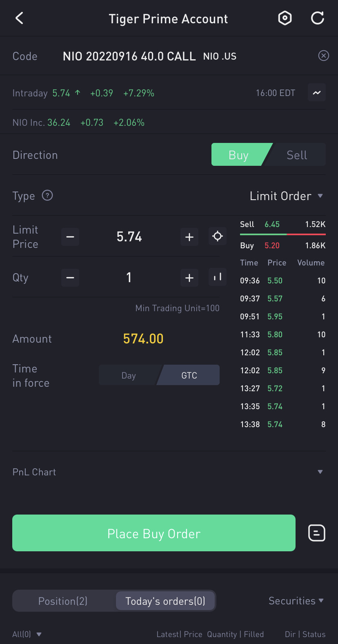
Task: Tap the 13:27 trade at 5.72
Action: click(x=283, y=388)
